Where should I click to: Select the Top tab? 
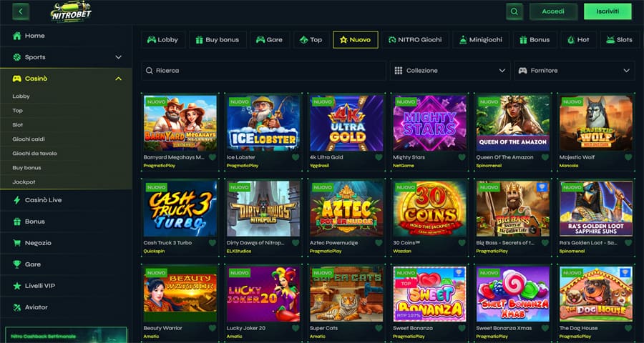[x=311, y=40]
